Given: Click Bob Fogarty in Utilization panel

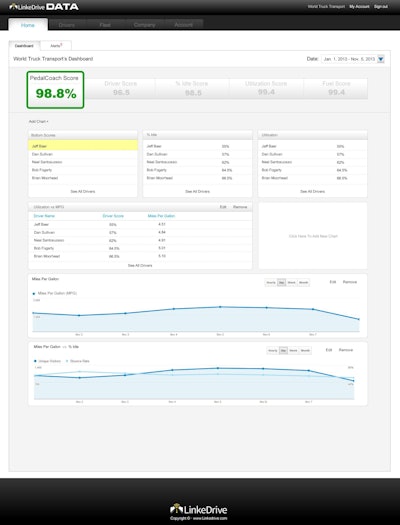Looking at the screenshot, I should pyautogui.click(x=272, y=170).
